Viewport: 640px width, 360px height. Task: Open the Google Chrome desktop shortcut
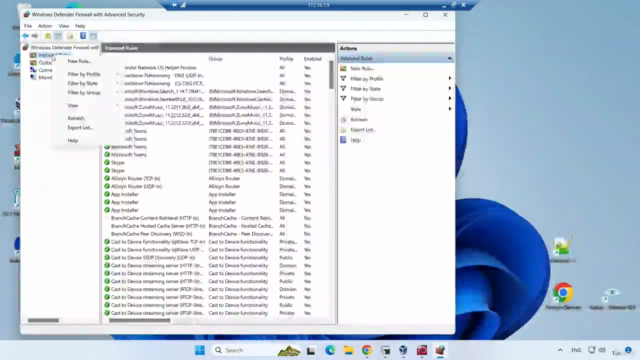[563, 296]
